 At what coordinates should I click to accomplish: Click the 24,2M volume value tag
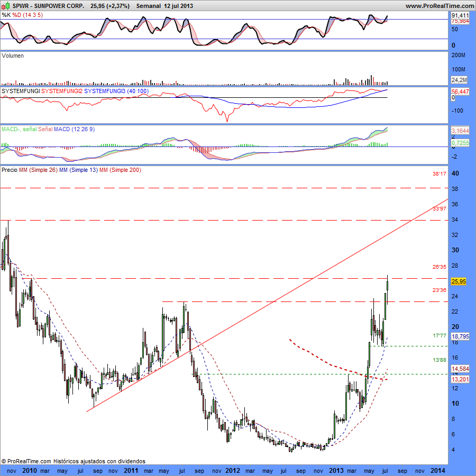(459, 80)
